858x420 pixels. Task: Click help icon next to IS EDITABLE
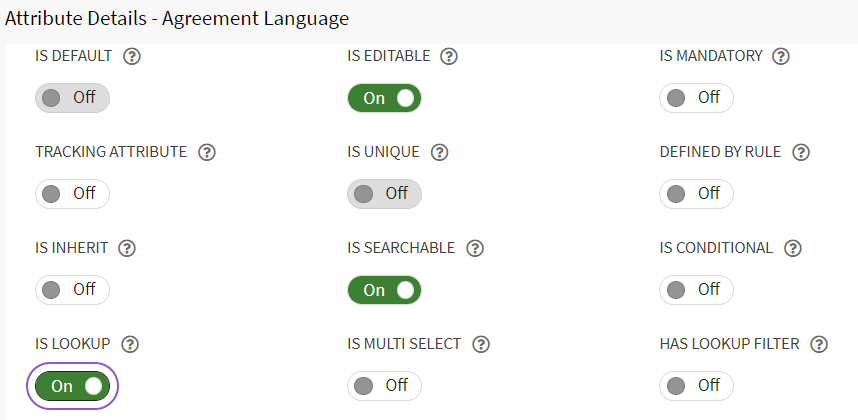coord(449,56)
